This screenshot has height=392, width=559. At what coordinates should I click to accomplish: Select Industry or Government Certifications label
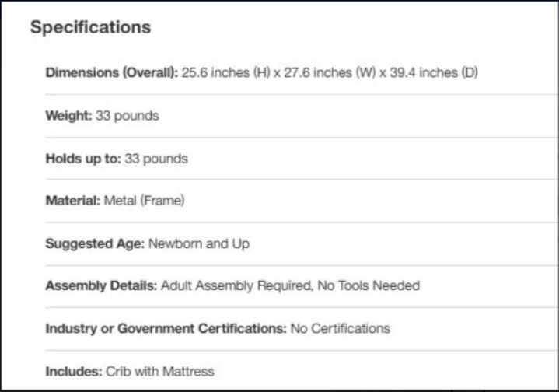click(166, 328)
